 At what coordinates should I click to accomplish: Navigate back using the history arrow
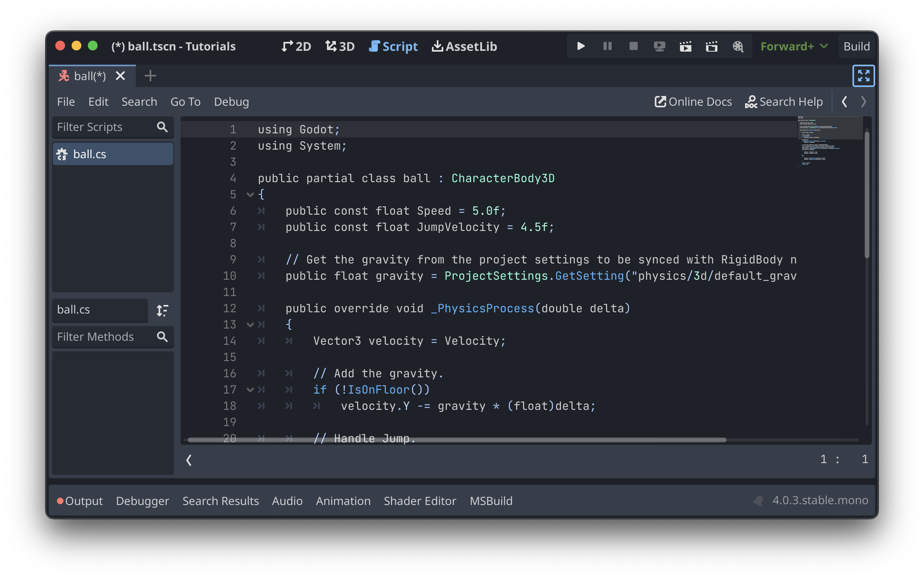pyautogui.click(x=845, y=102)
